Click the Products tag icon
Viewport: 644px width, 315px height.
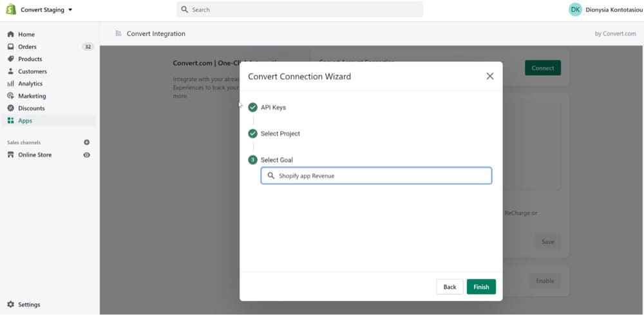point(10,59)
